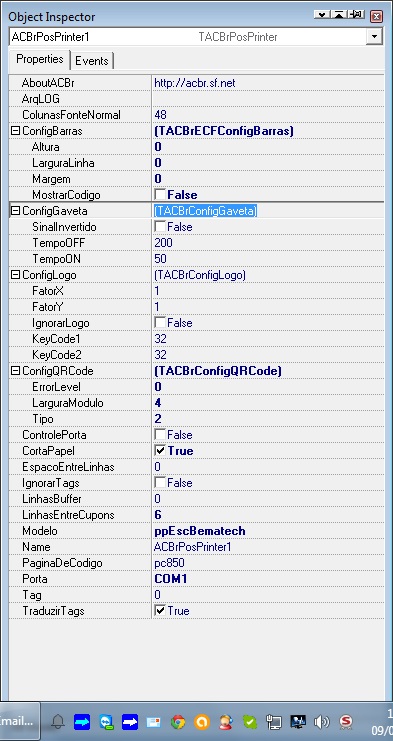The width and height of the screenshot is (393, 741).
Task: Switch to the Events tab
Action: (x=92, y=61)
